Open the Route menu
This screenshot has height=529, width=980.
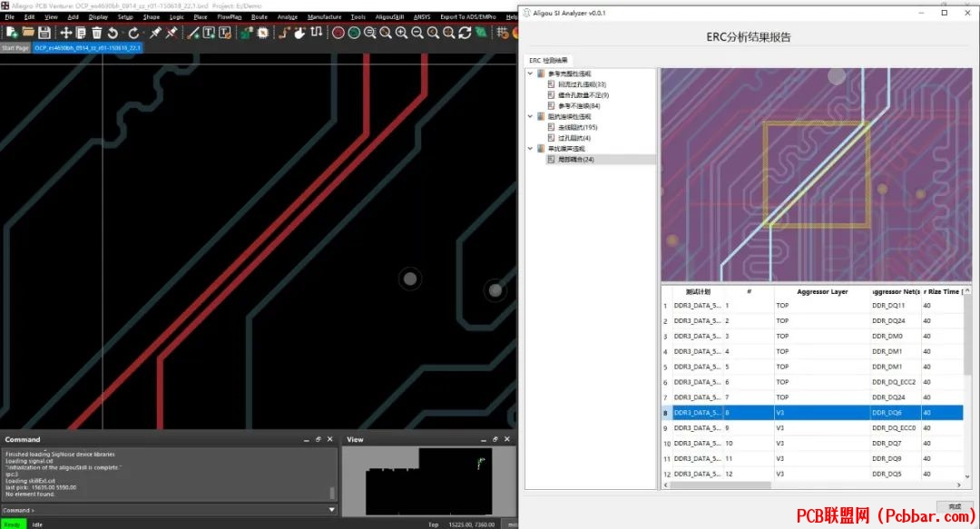coord(260,17)
